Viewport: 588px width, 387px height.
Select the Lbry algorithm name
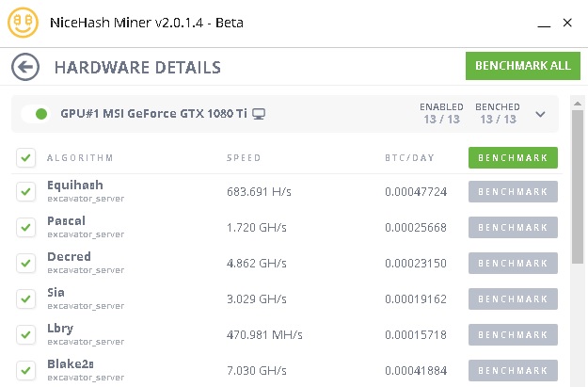tap(60, 329)
